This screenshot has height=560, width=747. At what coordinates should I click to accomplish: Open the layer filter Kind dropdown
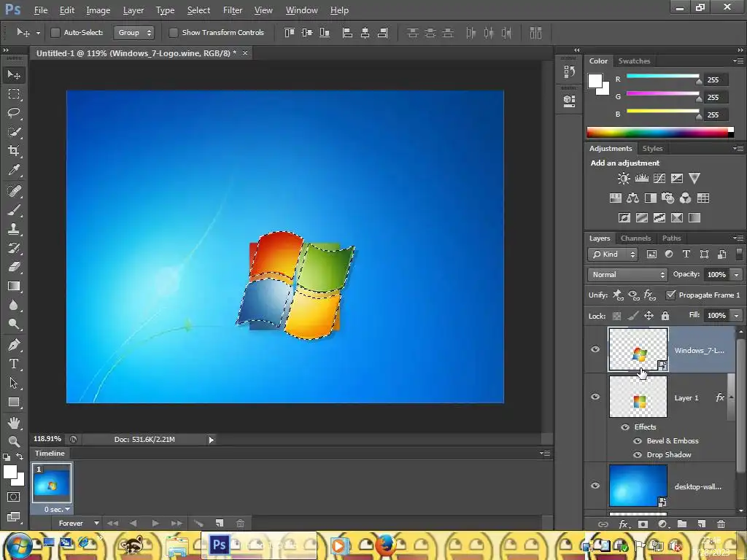coord(613,254)
